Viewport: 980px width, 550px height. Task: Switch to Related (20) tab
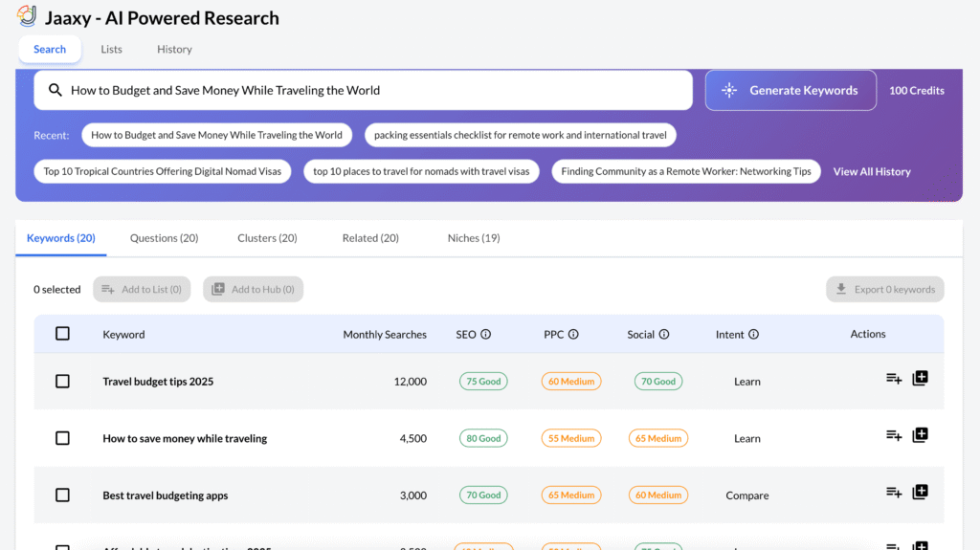click(370, 238)
